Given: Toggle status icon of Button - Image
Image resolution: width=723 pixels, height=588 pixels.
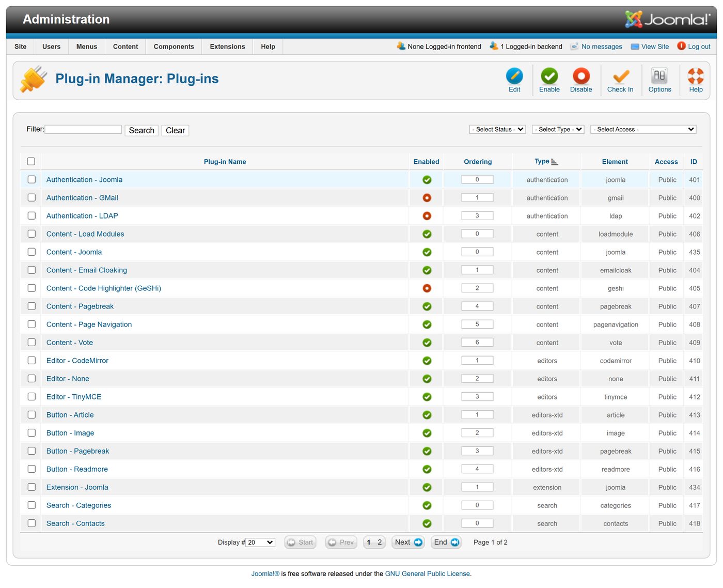Looking at the screenshot, I should click(427, 433).
